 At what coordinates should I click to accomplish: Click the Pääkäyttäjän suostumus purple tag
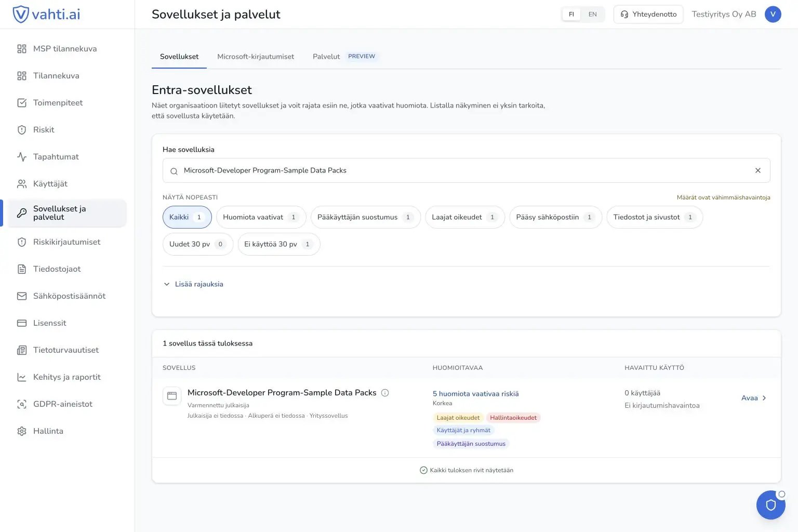tap(471, 444)
